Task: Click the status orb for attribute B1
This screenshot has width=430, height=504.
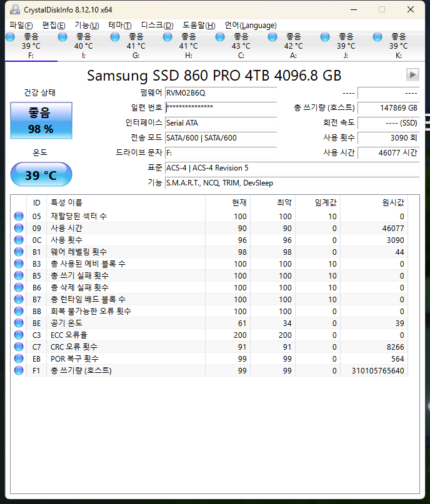Action: point(19,252)
